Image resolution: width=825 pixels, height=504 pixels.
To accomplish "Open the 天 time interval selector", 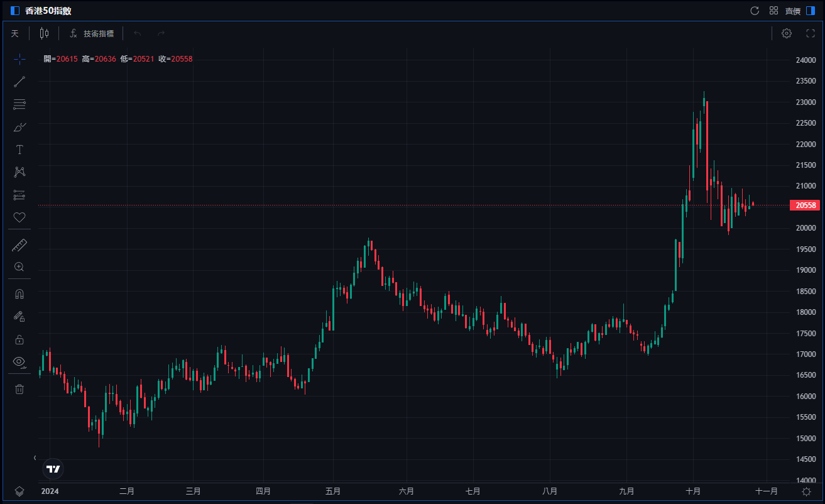I will click(x=14, y=33).
